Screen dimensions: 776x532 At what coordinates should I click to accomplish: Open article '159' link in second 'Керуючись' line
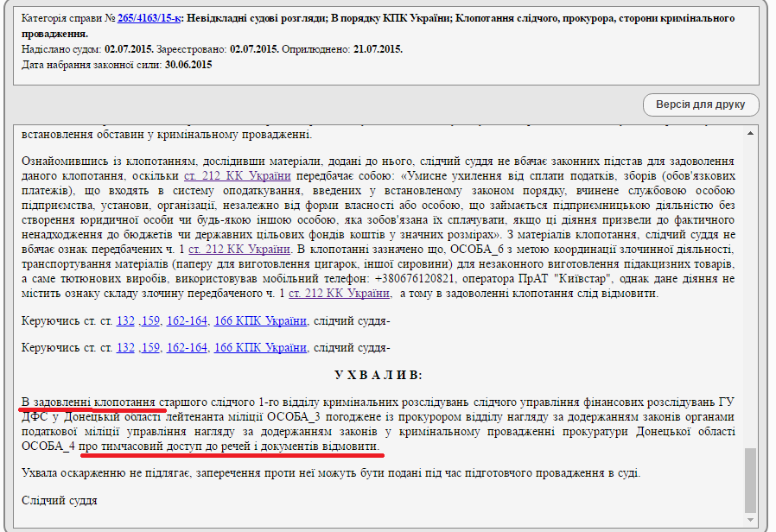151,347
